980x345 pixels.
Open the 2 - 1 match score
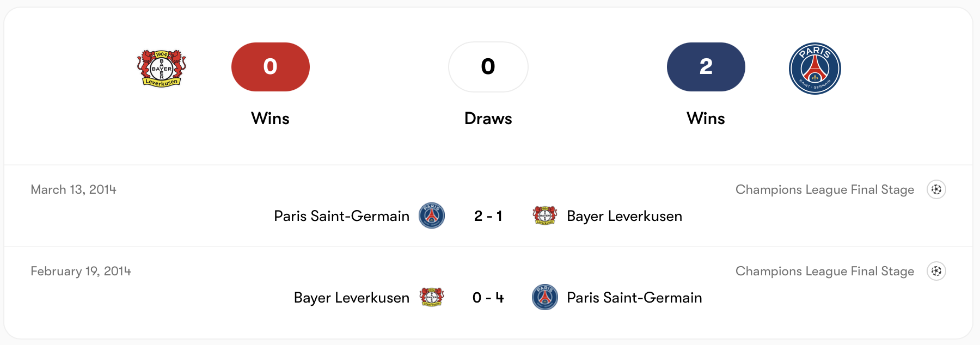point(488,216)
